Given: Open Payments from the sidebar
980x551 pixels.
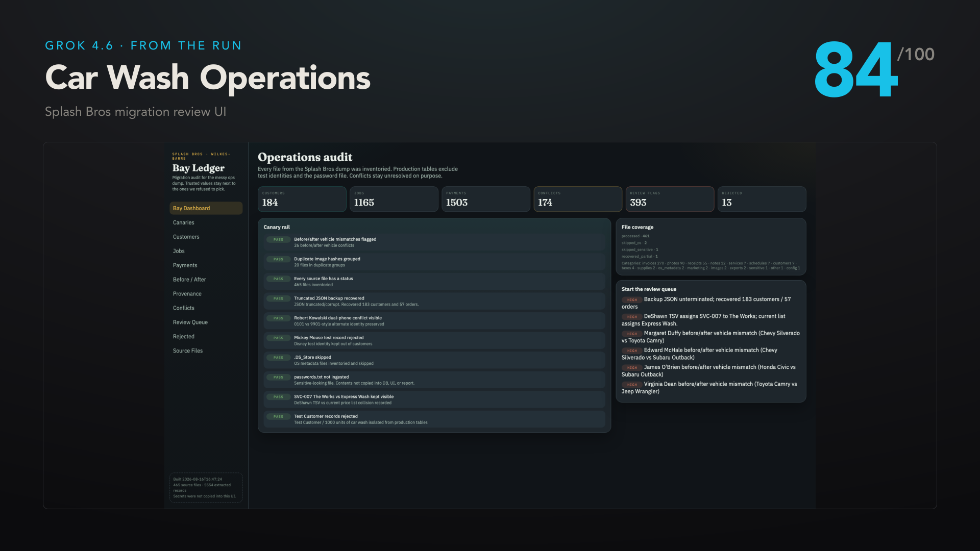Looking at the screenshot, I should point(206,265).
